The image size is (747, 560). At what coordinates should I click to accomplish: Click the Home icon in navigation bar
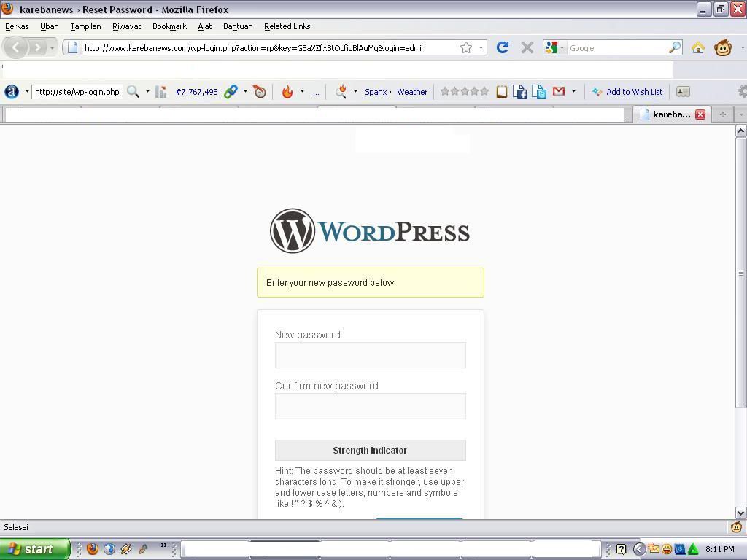[x=698, y=48]
